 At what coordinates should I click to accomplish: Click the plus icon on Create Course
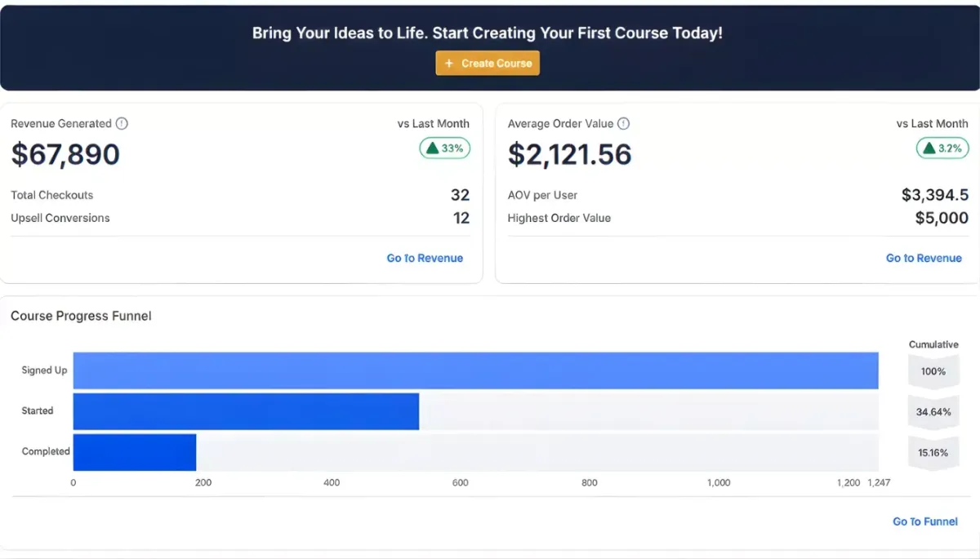(448, 64)
